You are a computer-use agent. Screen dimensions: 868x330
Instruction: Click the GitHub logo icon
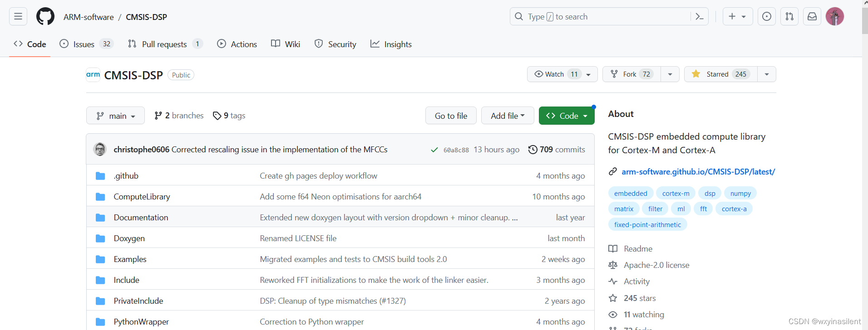[x=45, y=17]
